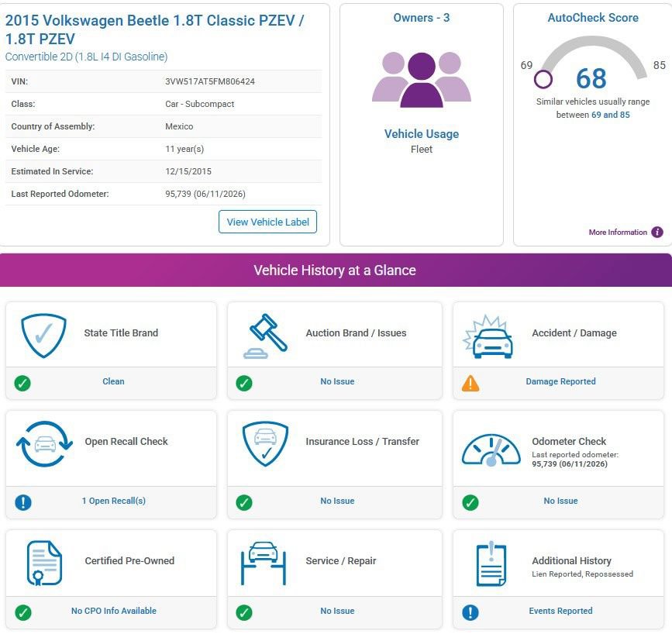Image resolution: width=672 pixels, height=634 pixels.
Task: Open the View Vehicle Label button
Action: [268, 222]
